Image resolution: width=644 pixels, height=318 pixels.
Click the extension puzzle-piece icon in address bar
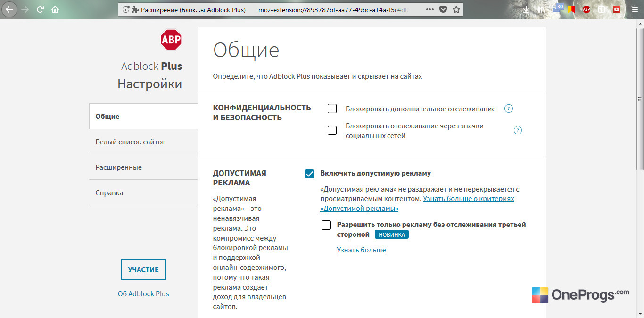(x=135, y=9)
